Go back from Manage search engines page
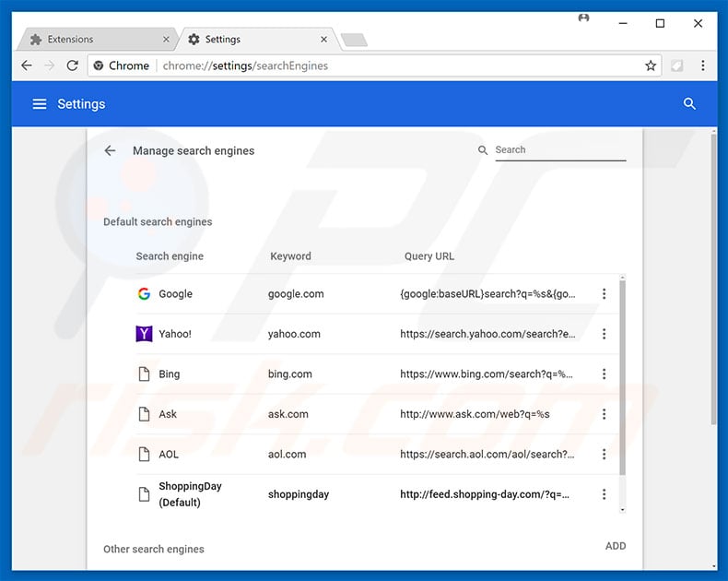 (110, 150)
